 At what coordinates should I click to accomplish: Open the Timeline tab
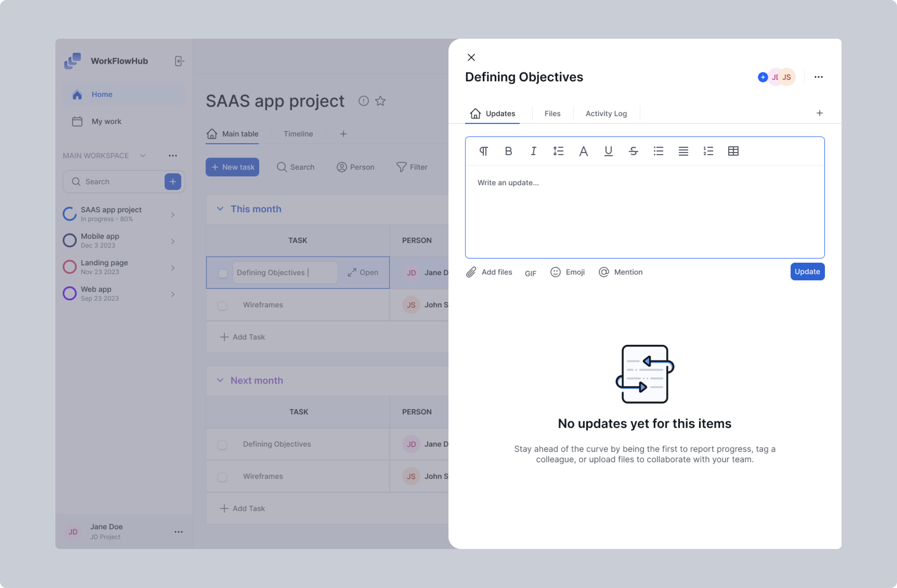pos(298,134)
